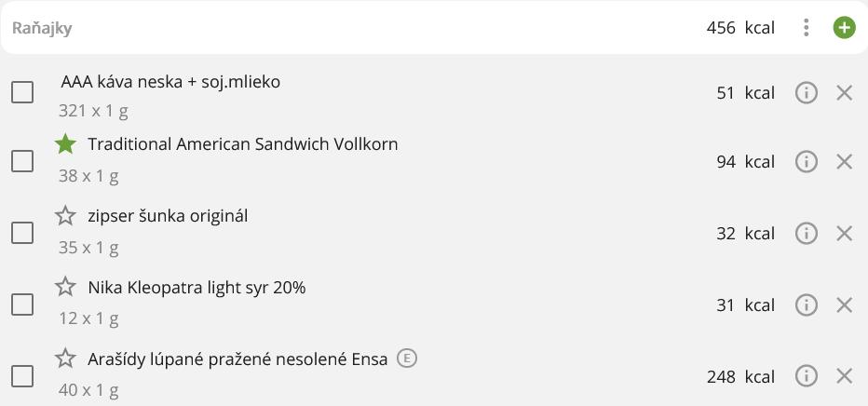Mark Arašidy lúpané pražené as favorite

click(65, 359)
